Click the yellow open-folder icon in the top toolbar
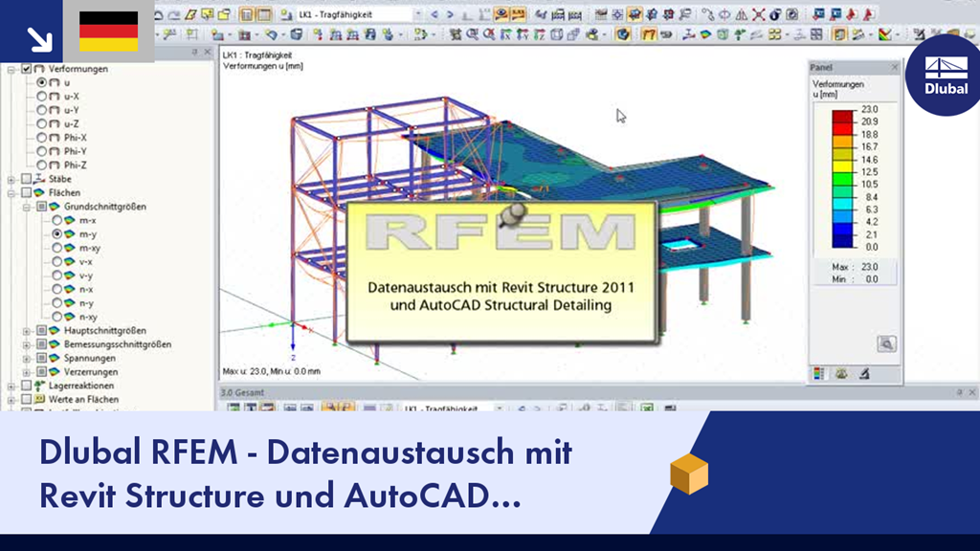The height and width of the screenshot is (551, 980). (224, 14)
